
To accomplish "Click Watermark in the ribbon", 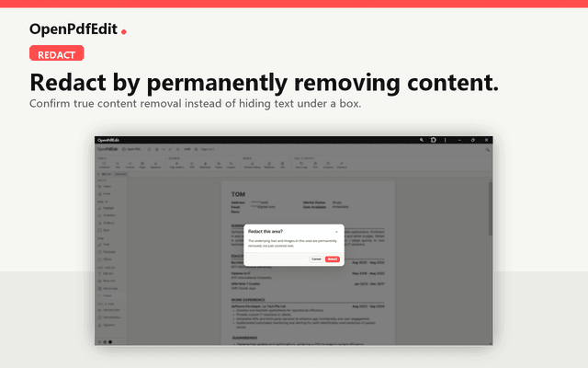I will (205, 166).
